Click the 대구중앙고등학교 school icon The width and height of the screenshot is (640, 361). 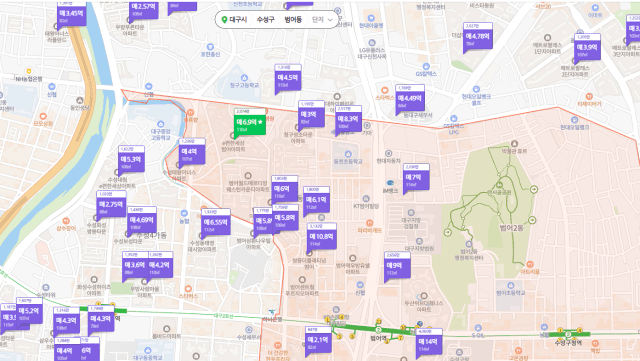[x=160, y=124]
